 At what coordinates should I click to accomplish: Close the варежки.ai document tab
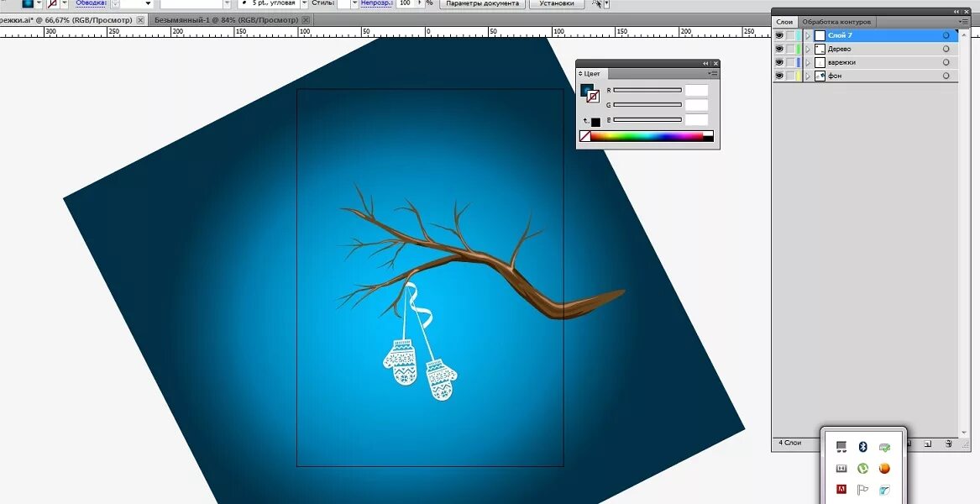click(140, 20)
